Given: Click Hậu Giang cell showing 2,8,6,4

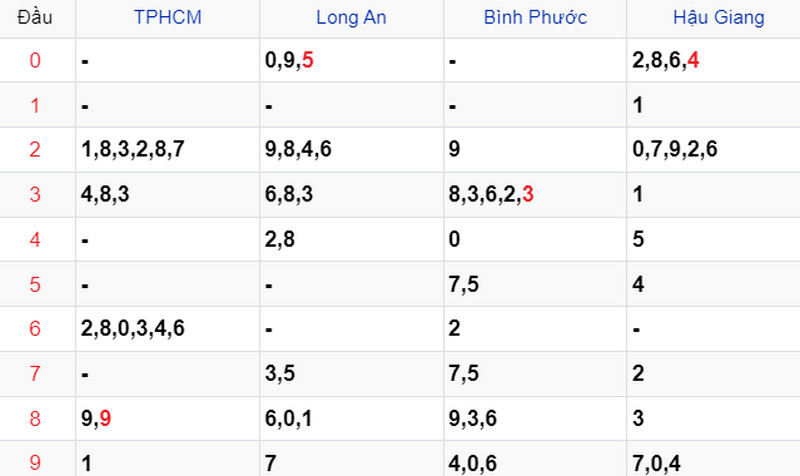Looking at the screenshot, I should pos(713,60).
